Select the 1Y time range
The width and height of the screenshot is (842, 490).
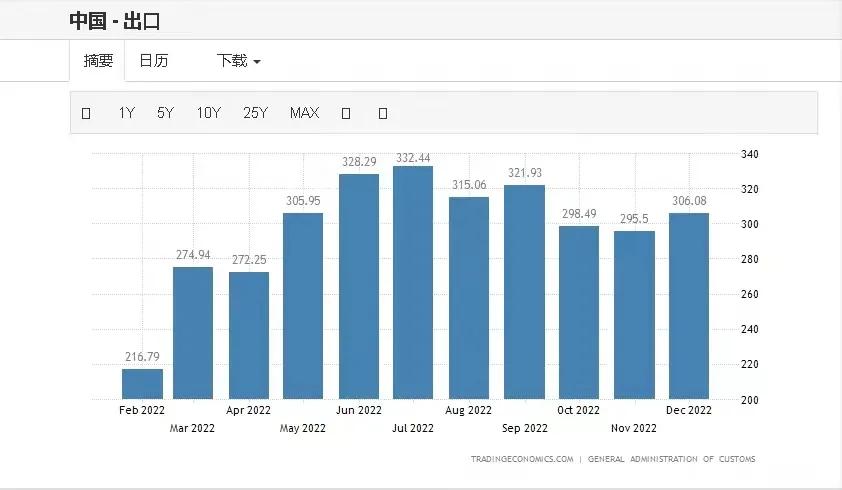click(126, 113)
